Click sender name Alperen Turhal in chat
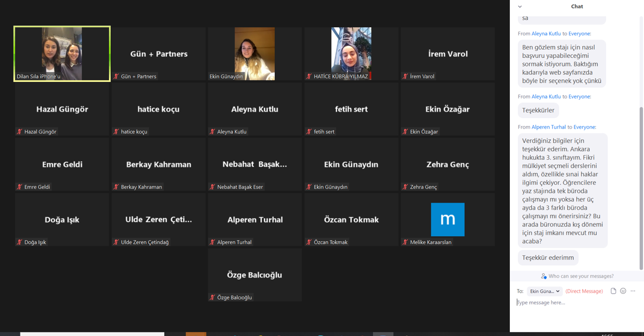The height and width of the screenshot is (336, 644). coord(548,127)
